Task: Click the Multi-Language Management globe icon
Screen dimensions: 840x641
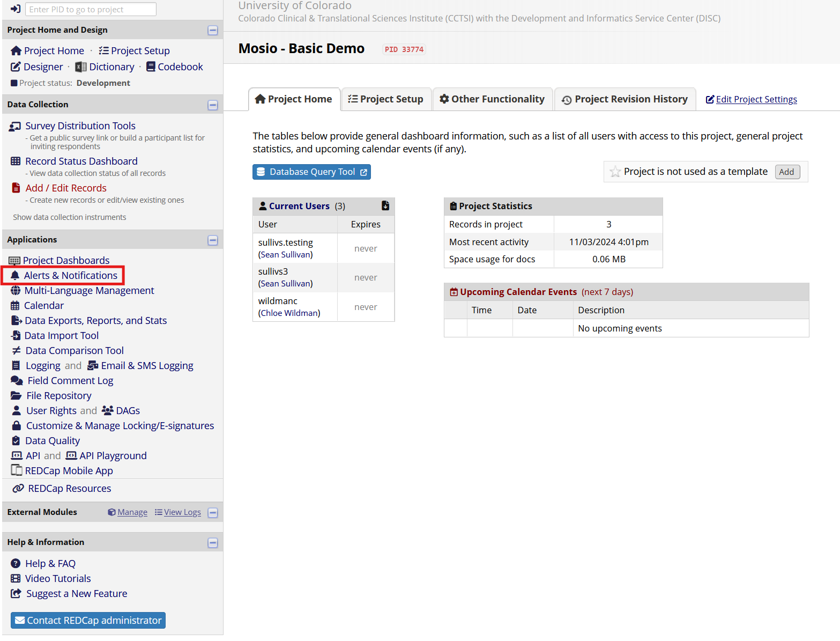Action: (x=16, y=291)
